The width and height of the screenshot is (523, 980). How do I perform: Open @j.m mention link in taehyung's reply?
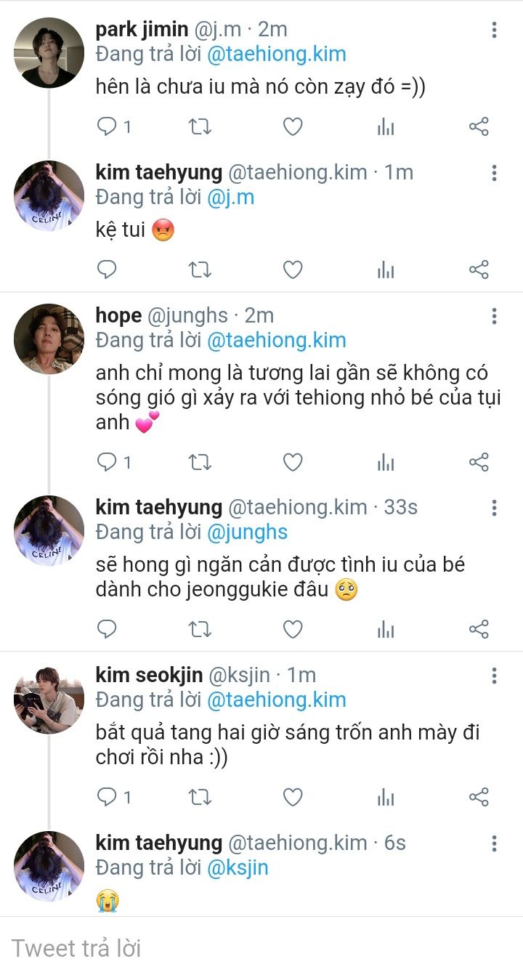230,197
